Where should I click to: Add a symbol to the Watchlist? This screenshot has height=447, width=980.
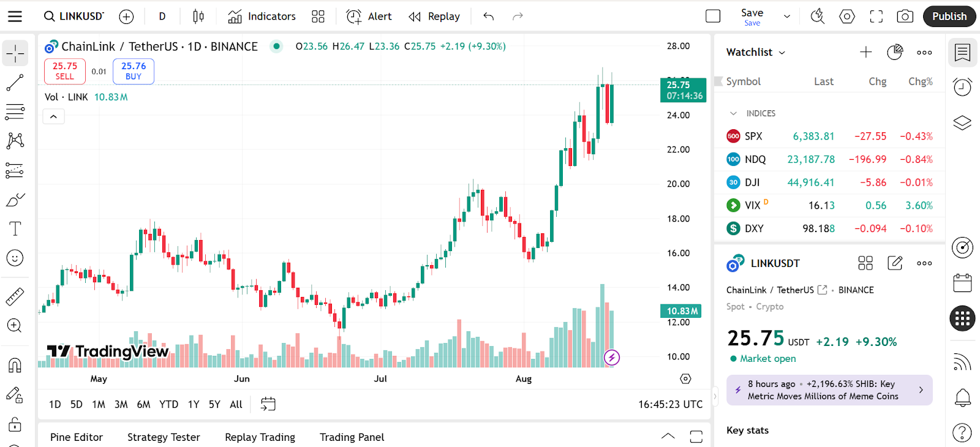[x=866, y=52]
